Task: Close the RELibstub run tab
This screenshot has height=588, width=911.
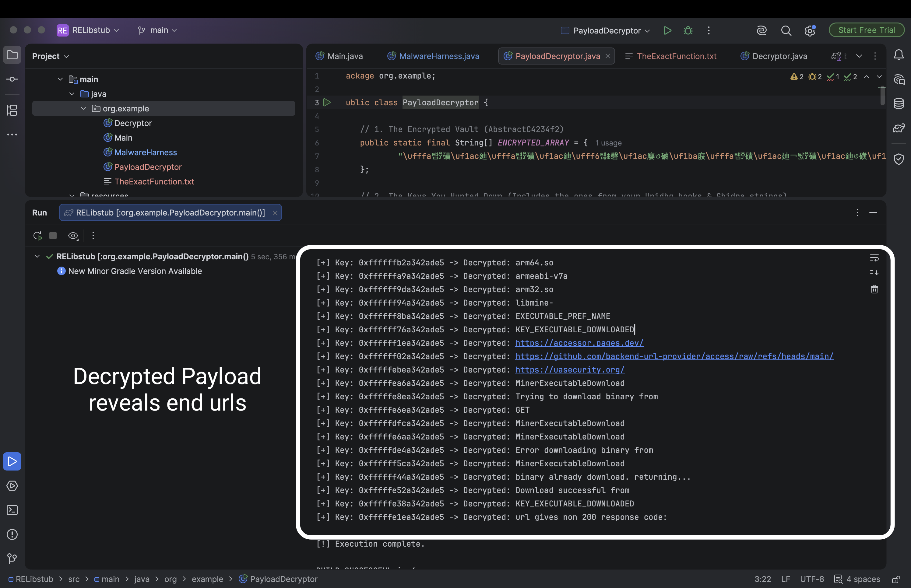Action: pyautogui.click(x=275, y=213)
